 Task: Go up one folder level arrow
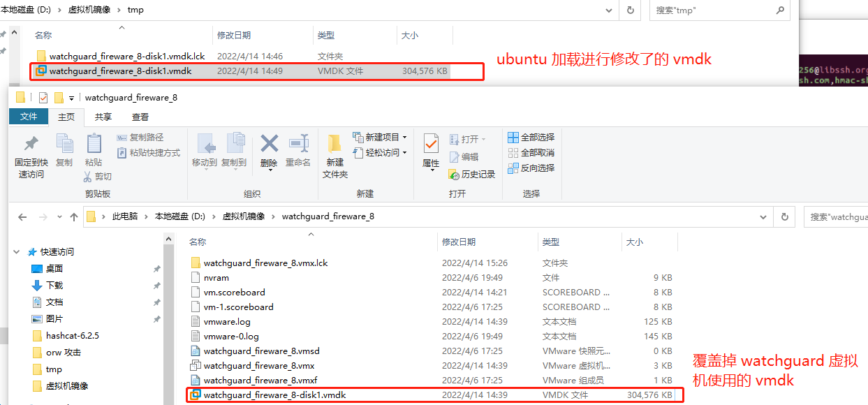click(74, 217)
